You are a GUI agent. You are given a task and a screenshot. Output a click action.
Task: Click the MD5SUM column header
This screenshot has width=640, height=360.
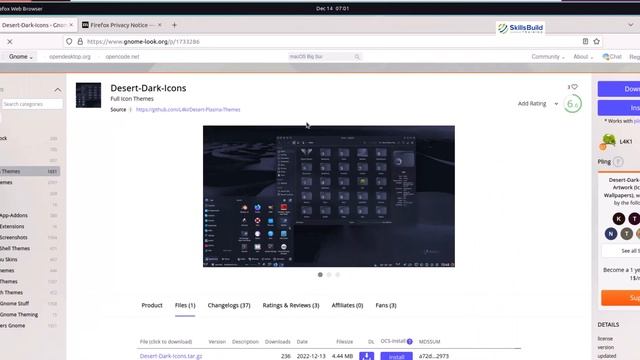[429, 342]
